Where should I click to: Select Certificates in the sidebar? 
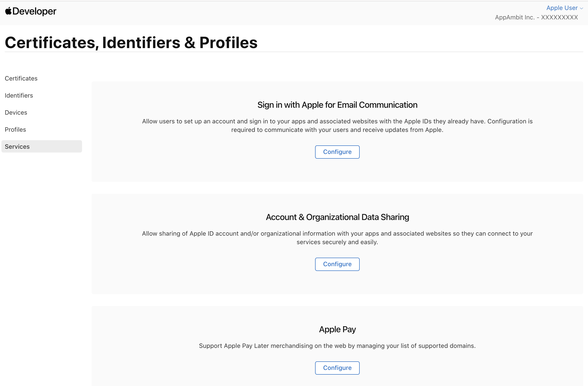[21, 78]
